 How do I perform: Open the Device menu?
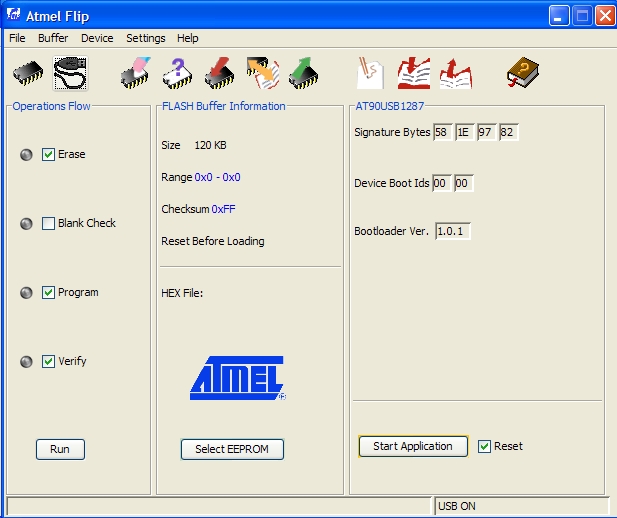pyautogui.click(x=97, y=38)
